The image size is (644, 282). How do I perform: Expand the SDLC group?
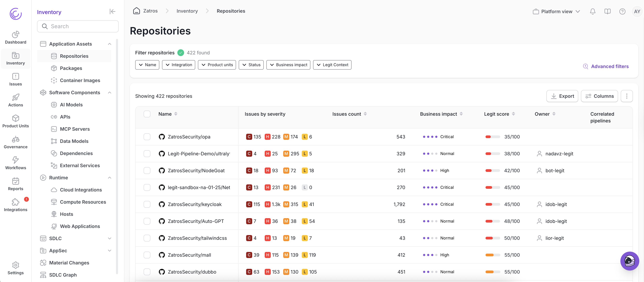(x=110, y=238)
